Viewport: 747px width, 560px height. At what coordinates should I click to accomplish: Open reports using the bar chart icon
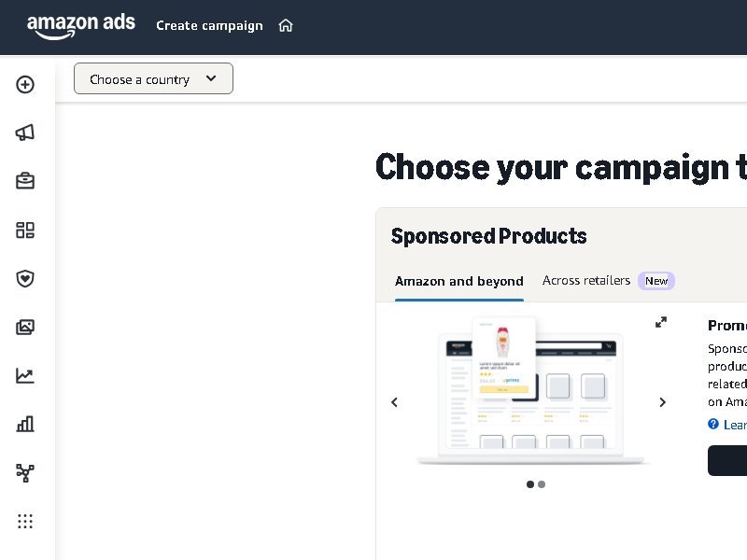[25, 424]
